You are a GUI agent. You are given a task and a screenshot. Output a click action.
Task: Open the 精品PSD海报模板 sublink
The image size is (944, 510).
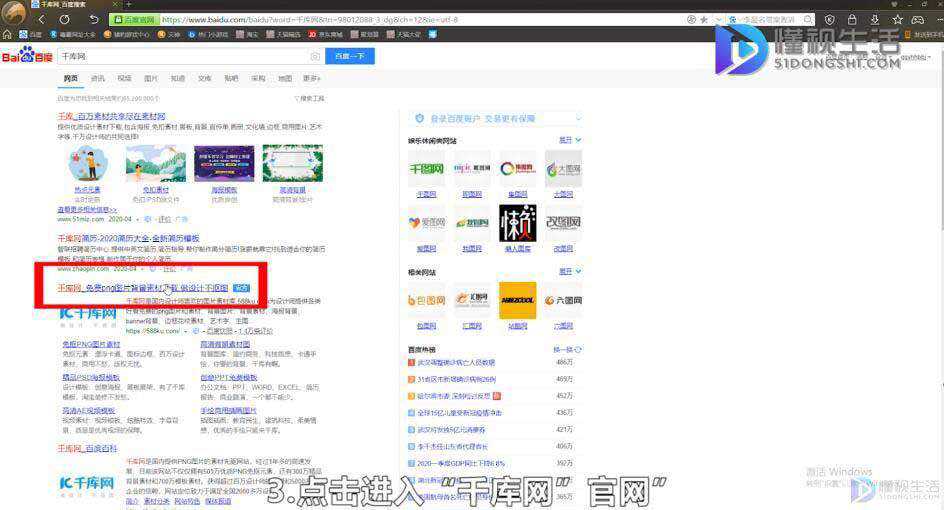91,378
